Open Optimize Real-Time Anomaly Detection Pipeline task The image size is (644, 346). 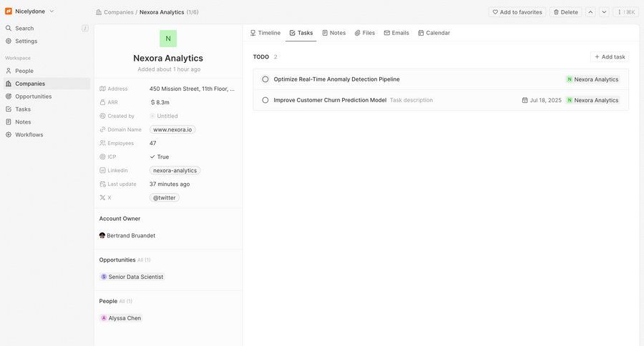coord(336,79)
